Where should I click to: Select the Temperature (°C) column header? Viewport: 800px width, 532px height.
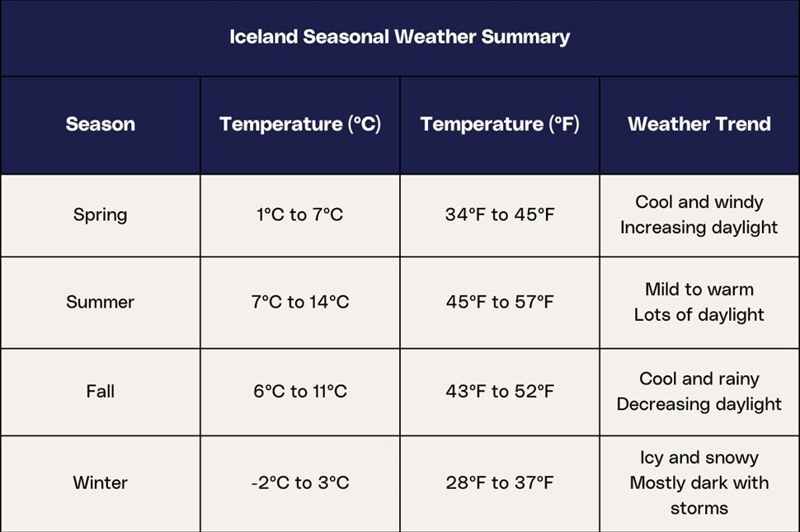pos(300,125)
